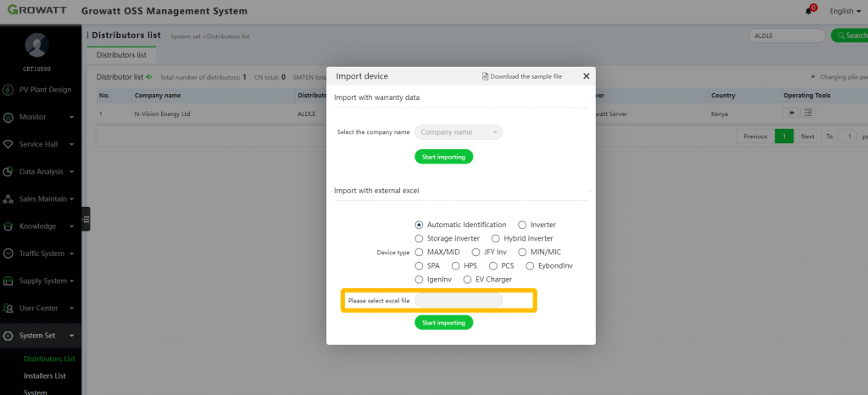Expand the Monitor menu arrow
This screenshot has height=395, width=868.
[72, 117]
